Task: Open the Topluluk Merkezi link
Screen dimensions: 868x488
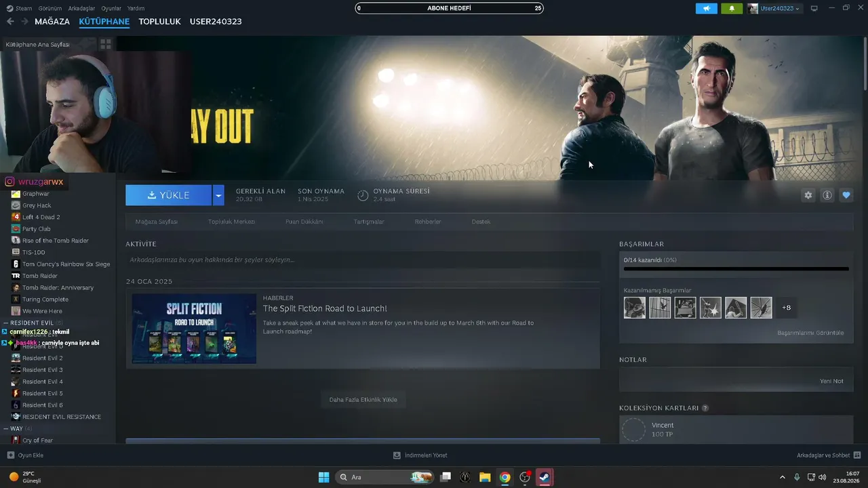Action: [x=232, y=222]
